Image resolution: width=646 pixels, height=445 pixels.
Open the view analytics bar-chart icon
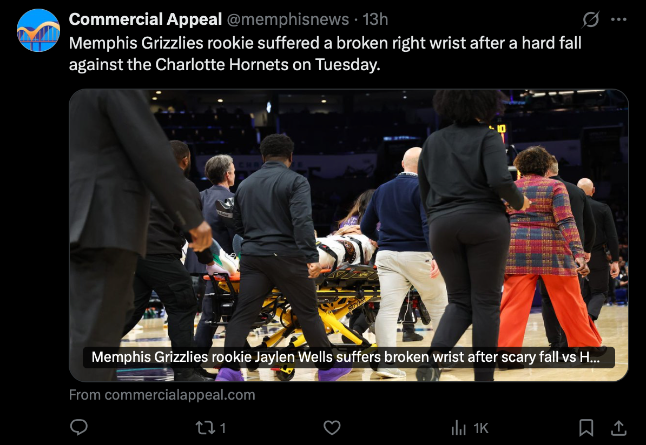[458, 428]
